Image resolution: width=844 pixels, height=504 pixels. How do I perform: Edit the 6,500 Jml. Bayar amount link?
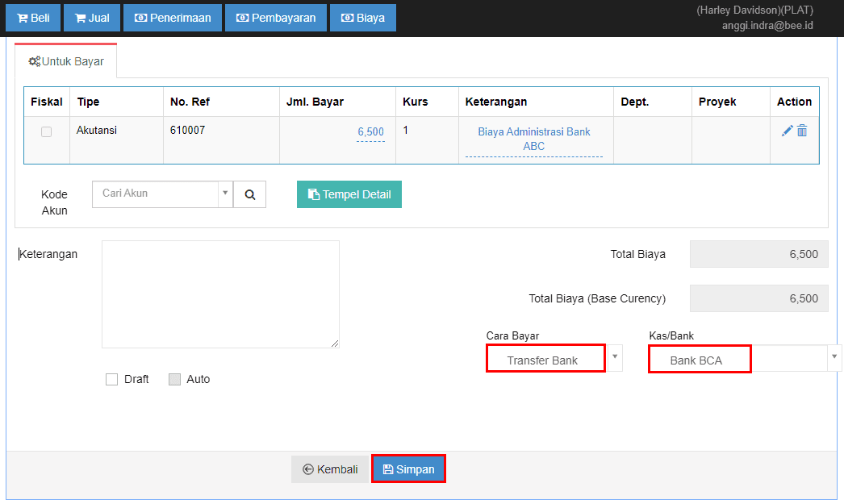tap(370, 131)
